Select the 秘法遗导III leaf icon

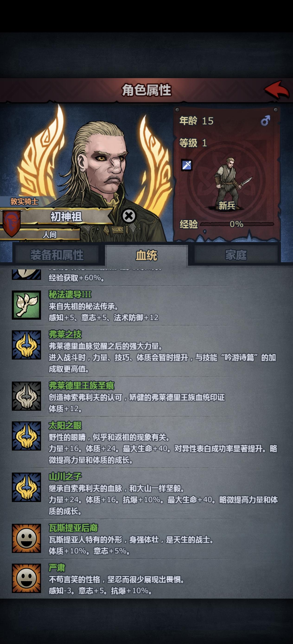(26, 305)
